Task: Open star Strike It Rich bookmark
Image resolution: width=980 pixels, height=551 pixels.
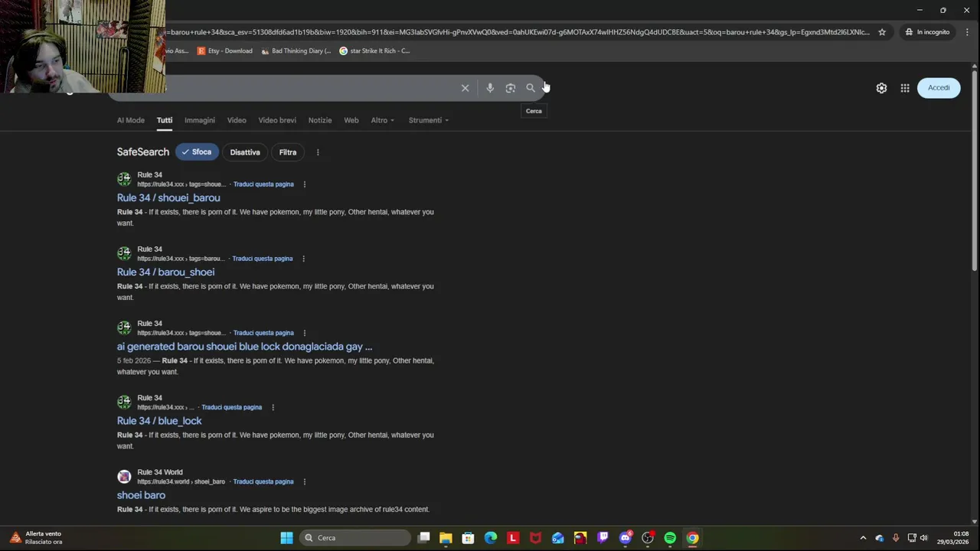Action: click(x=374, y=51)
